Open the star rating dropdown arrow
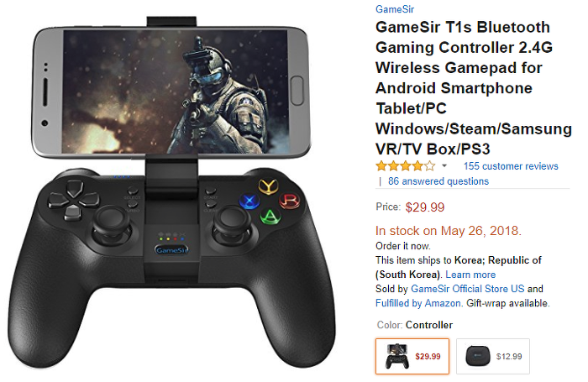588x382 pixels. [x=444, y=166]
